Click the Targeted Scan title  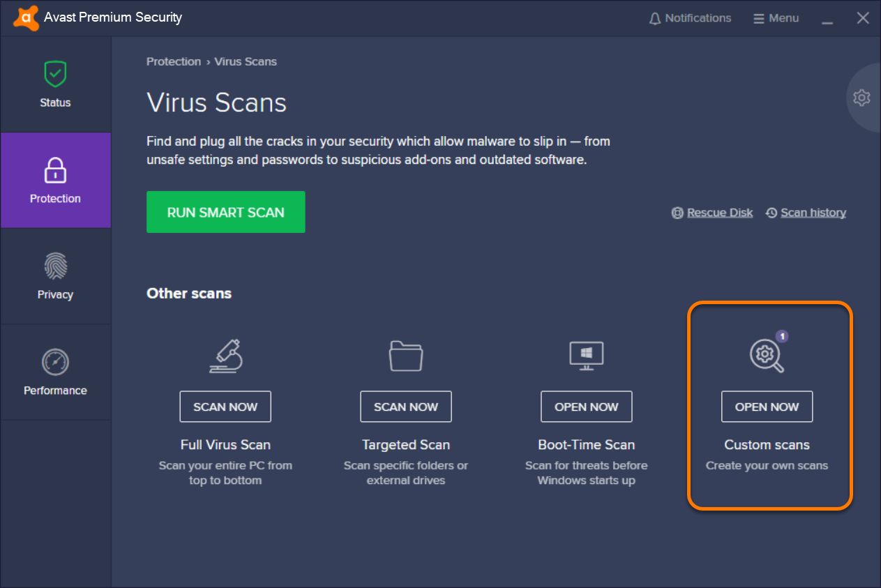pos(406,445)
